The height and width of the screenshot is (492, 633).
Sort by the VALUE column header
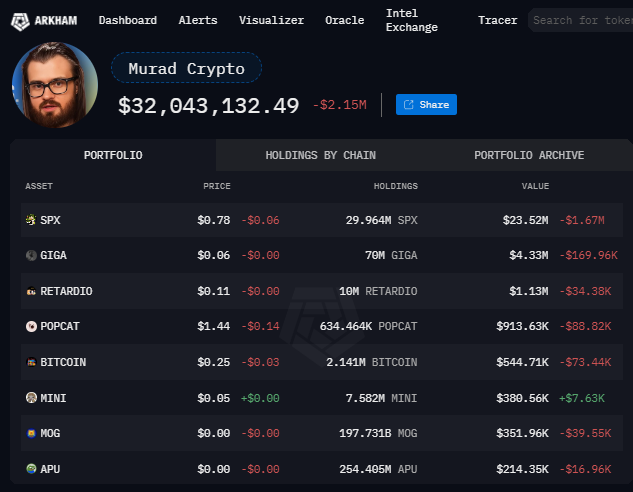click(x=535, y=186)
